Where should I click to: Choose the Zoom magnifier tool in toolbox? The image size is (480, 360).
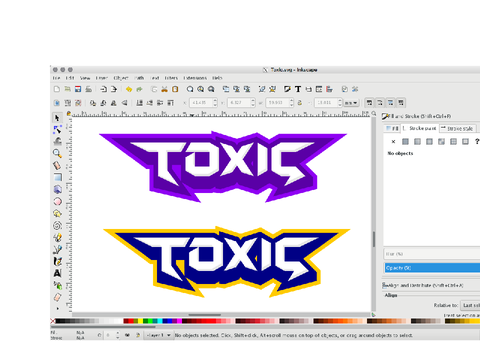point(57,153)
